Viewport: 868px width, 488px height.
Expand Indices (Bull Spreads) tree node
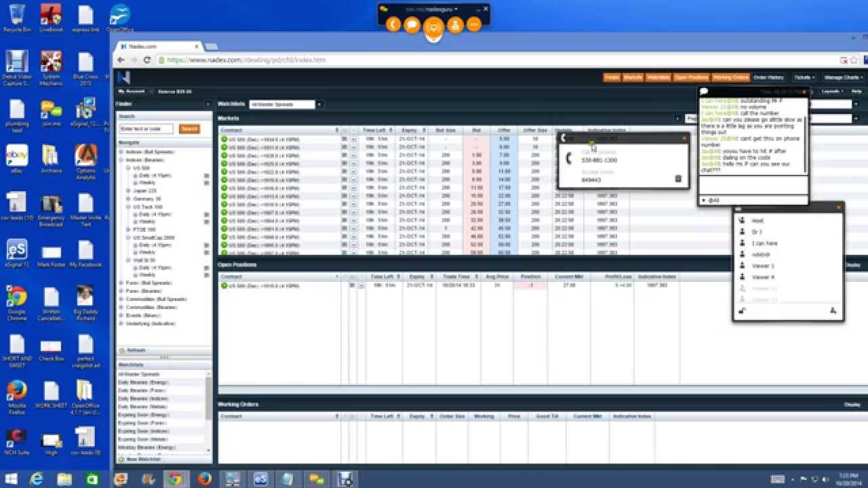click(x=121, y=151)
